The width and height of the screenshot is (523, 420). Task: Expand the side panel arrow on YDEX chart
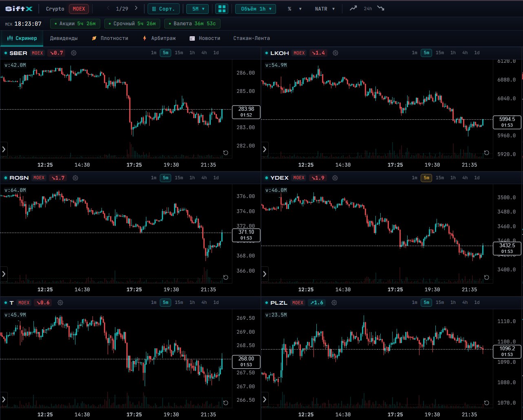(x=265, y=274)
